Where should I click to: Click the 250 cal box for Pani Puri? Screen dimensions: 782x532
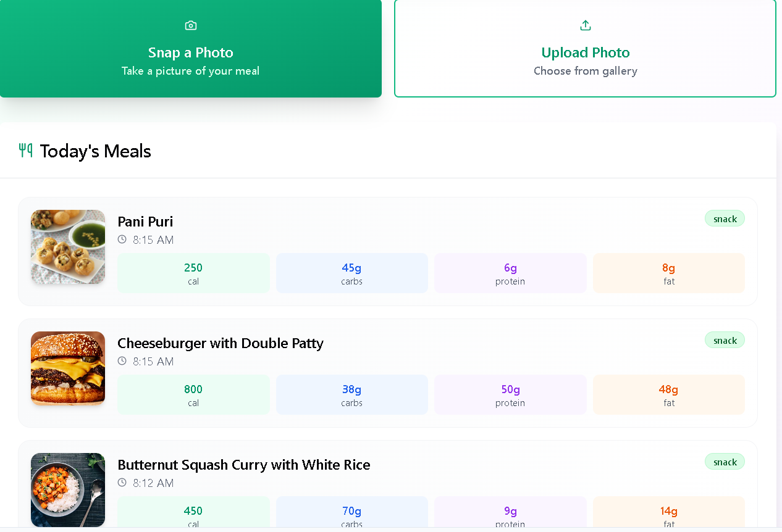point(193,273)
